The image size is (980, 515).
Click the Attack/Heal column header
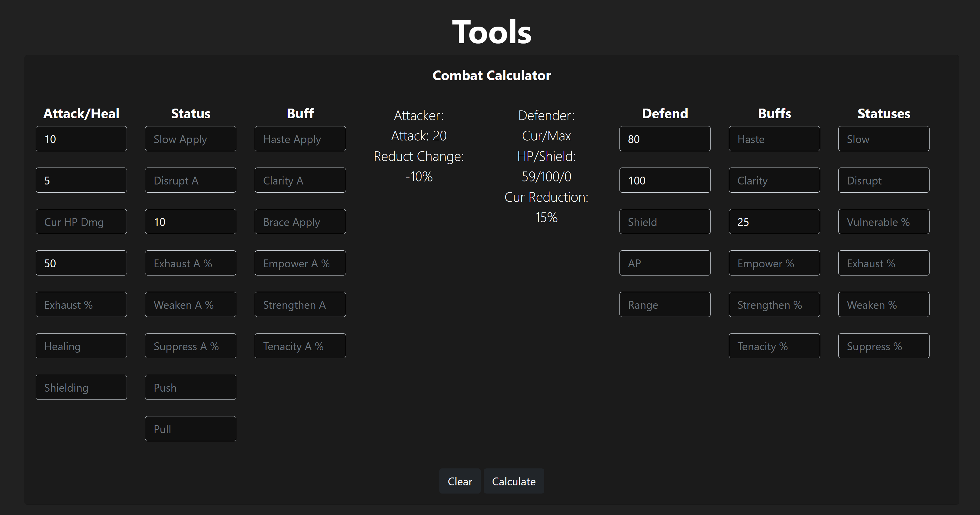click(x=81, y=113)
